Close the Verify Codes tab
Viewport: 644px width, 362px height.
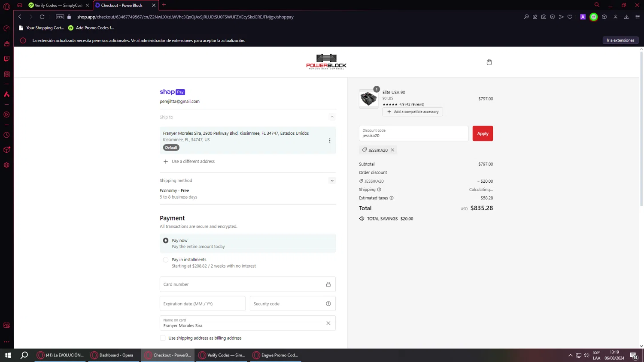click(x=88, y=5)
